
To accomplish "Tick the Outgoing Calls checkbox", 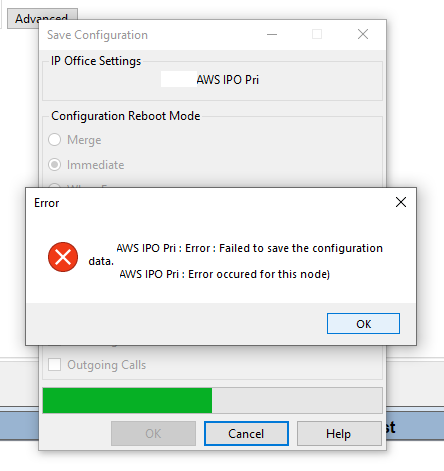I will tap(55, 365).
